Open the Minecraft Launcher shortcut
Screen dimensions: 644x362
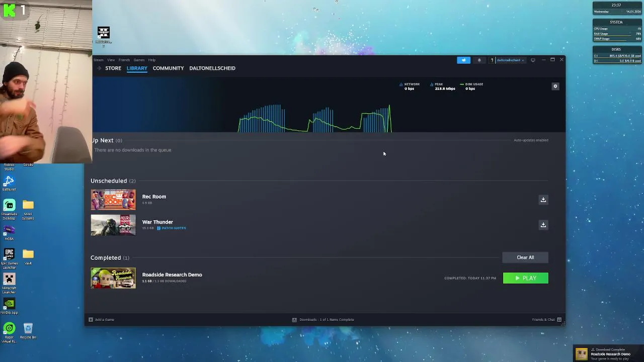pyautogui.click(x=9, y=284)
